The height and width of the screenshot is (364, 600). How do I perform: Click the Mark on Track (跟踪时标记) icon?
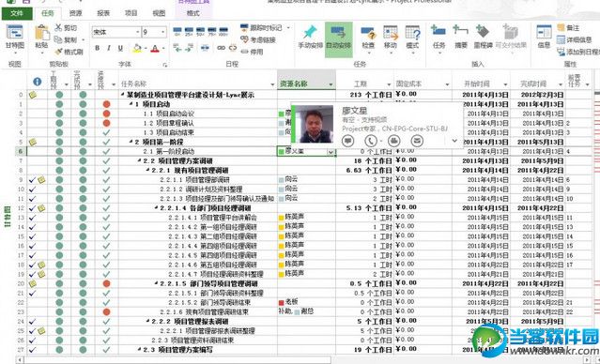244,27
